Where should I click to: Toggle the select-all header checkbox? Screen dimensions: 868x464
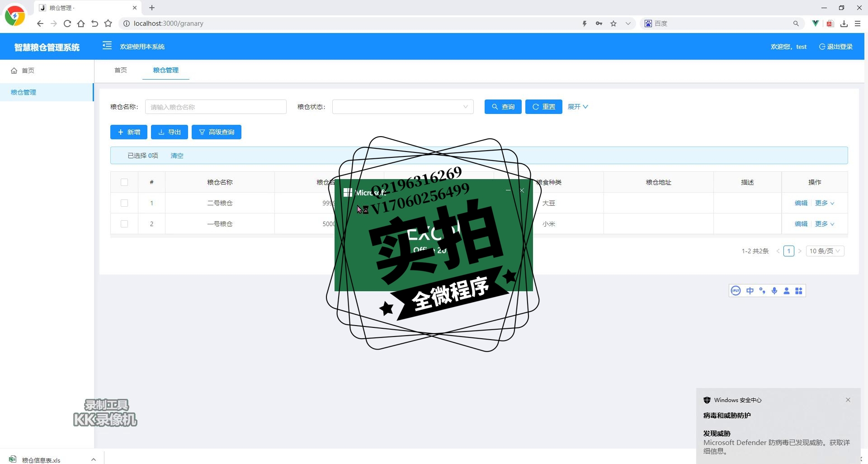coord(124,182)
